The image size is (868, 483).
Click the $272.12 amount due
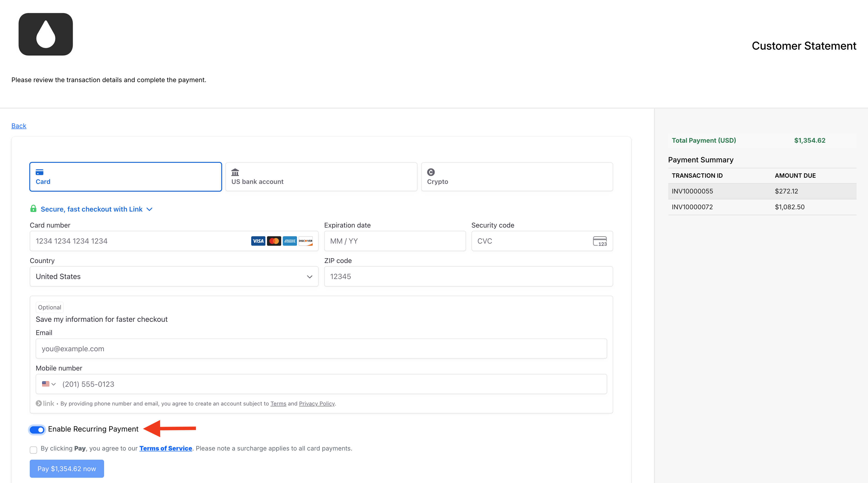pyautogui.click(x=787, y=191)
